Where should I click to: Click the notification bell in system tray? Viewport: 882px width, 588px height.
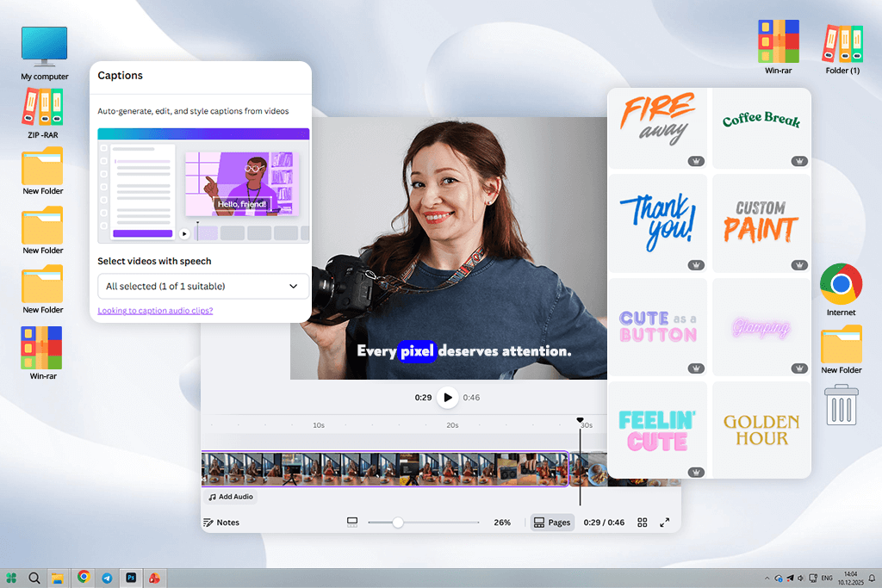pyautogui.click(x=872, y=578)
